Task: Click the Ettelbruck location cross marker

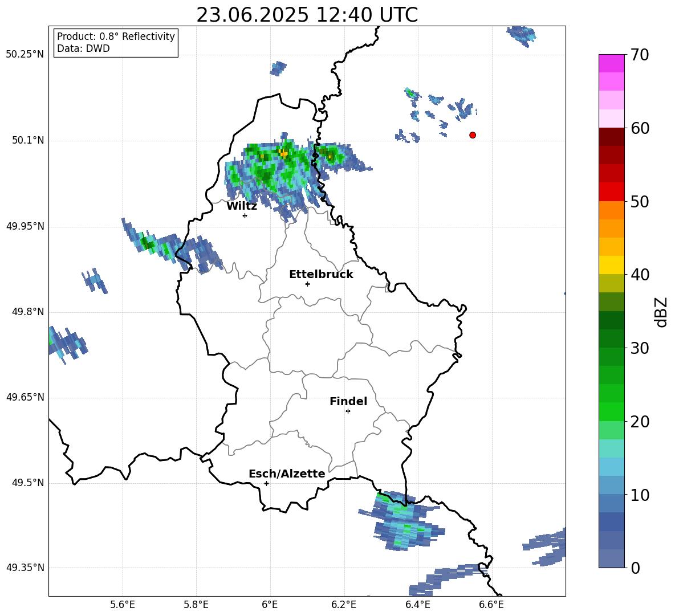Action: [307, 284]
